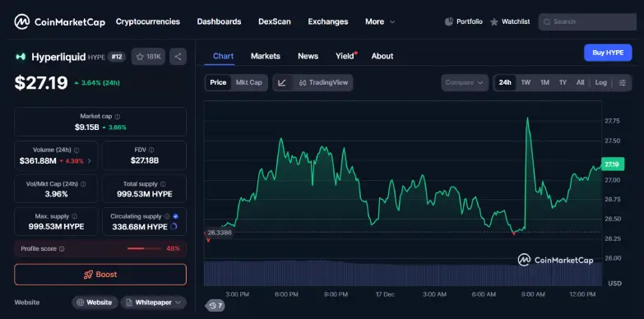Expand Volume (24h) details arrow
644x319 pixels.
(90, 161)
